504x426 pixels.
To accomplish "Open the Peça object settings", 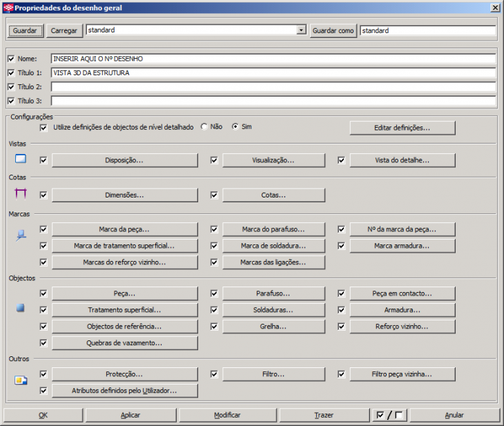I will coord(125,293).
